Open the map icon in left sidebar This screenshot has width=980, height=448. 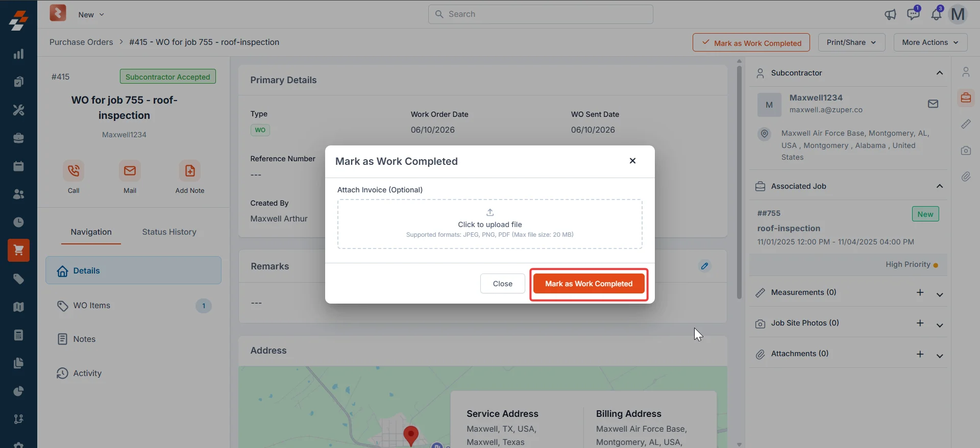[x=18, y=307]
